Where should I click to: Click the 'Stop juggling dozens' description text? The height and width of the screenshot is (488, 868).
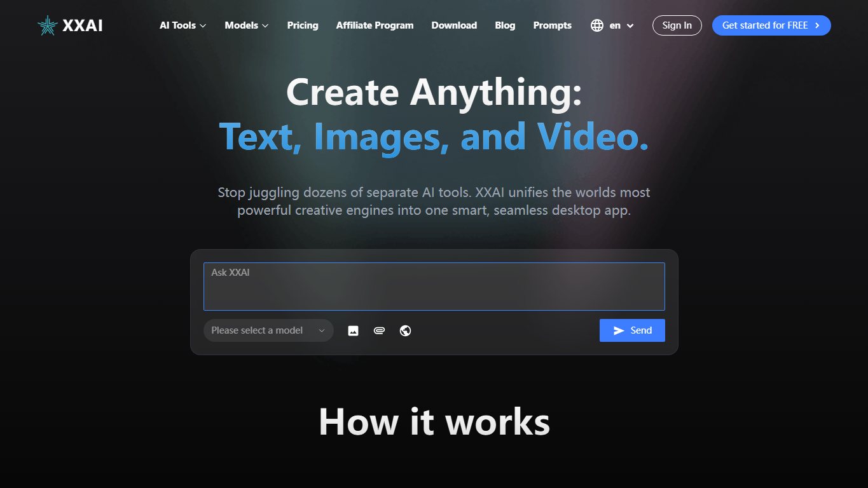[x=434, y=201]
